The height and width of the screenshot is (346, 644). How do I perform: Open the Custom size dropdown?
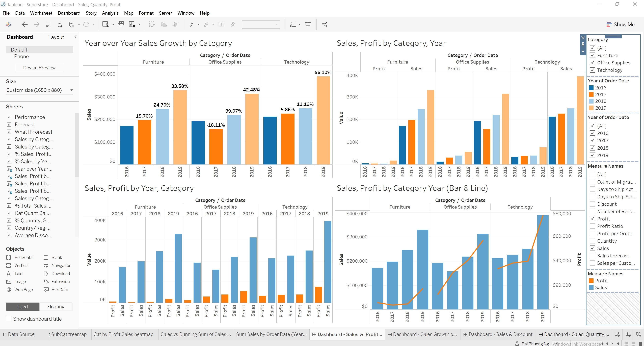(71, 90)
